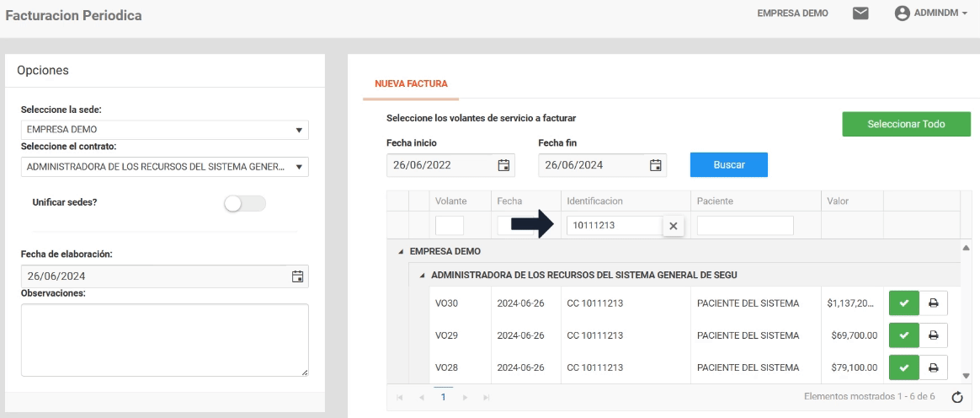980x418 pixels.
Task: Open the Seleccione el contrato dropdown
Action: pos(164,167)
